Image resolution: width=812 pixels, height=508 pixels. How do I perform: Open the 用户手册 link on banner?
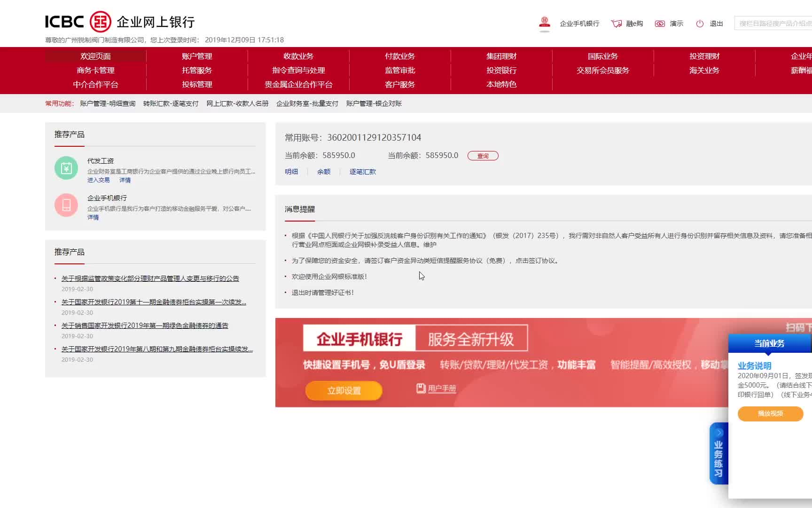[442, 389]
